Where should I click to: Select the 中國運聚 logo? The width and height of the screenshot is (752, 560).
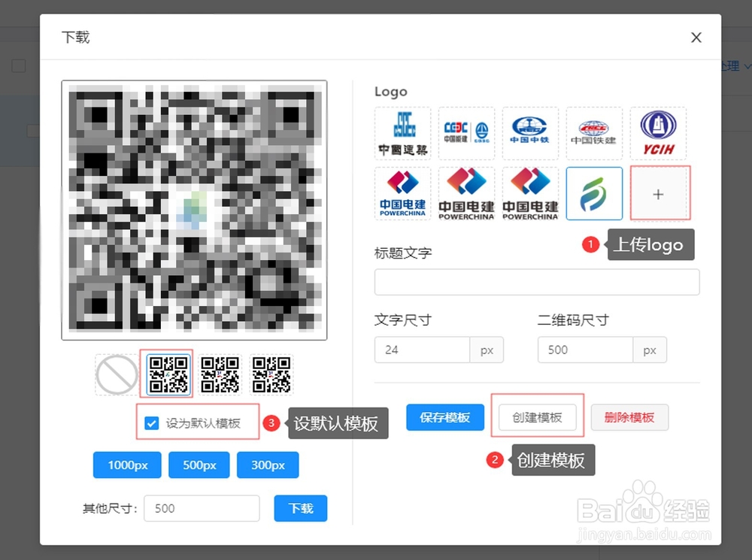(x=402, y=133)
